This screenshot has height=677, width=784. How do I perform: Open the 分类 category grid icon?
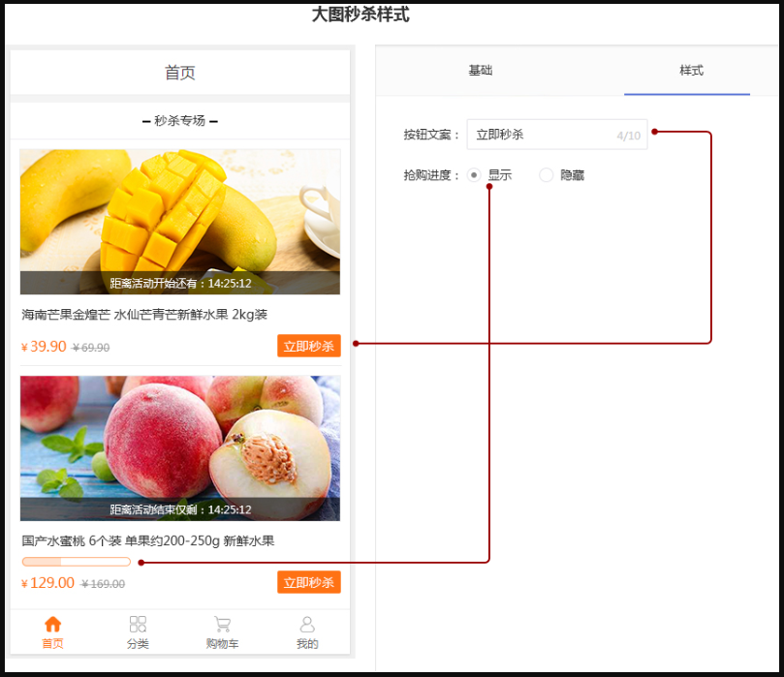(x=138, y=625)
